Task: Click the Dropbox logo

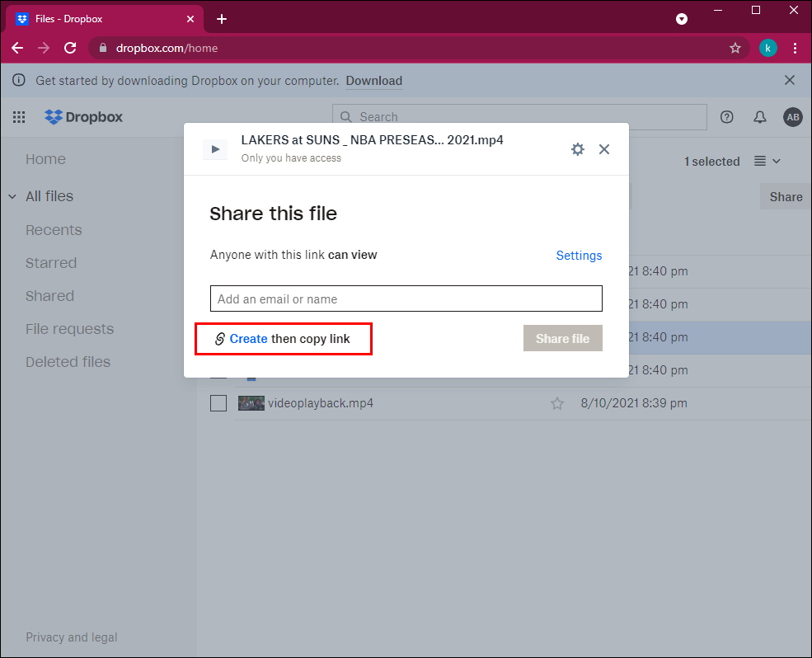Action: (x=83, y=117)
